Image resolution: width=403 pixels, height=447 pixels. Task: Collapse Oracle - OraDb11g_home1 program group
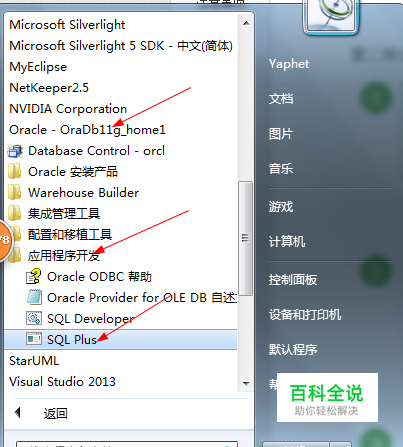87,130
